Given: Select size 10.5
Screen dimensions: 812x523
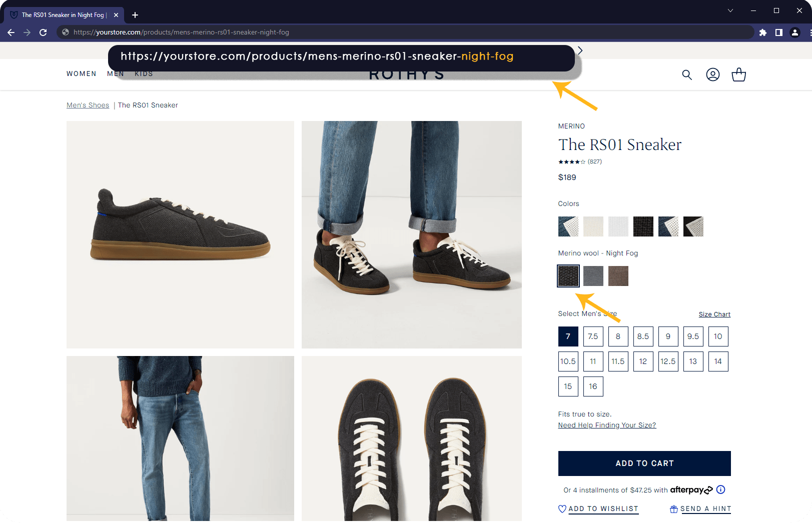Looking at the screenshot, I should pos(568,361).
